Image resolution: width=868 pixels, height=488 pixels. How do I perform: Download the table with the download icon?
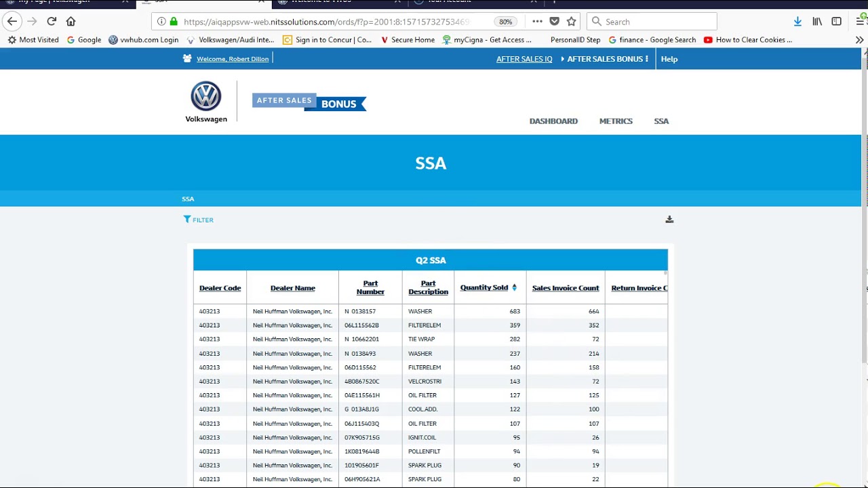pos(669,220)
